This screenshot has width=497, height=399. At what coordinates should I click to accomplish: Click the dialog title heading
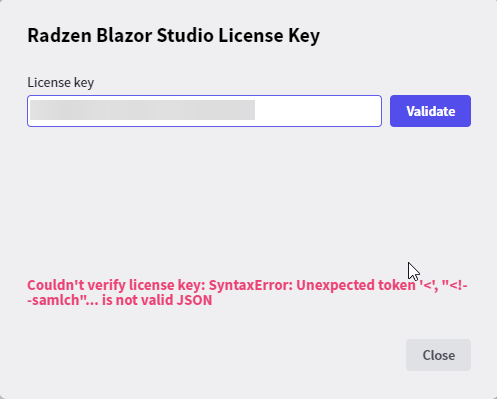click(173, 35)
